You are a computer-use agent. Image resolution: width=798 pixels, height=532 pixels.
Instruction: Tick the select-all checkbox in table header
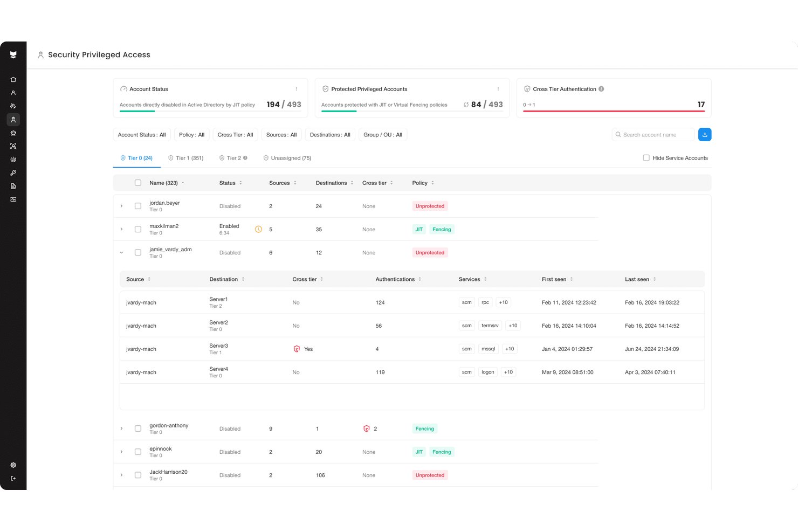point(138,183)
